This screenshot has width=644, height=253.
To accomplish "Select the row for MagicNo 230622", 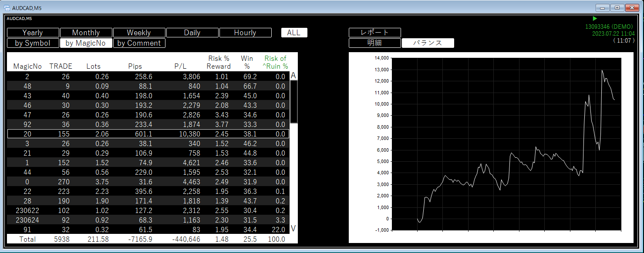I will (x=148, y=210).
